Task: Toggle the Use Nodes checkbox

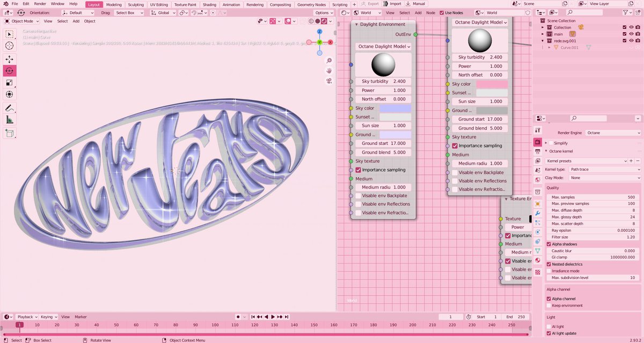Action: coord(442,12)
